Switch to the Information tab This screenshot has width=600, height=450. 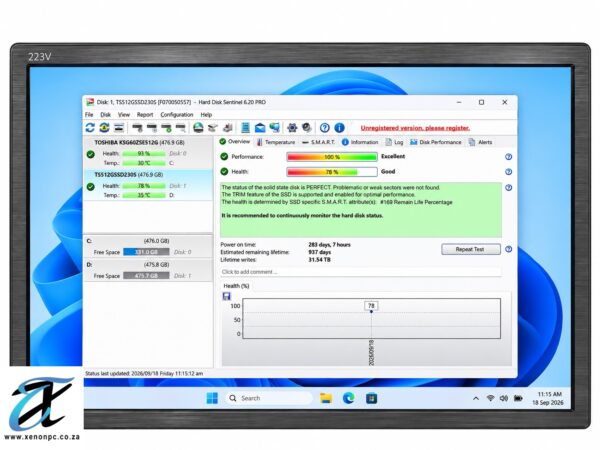(x=360, y=142)
